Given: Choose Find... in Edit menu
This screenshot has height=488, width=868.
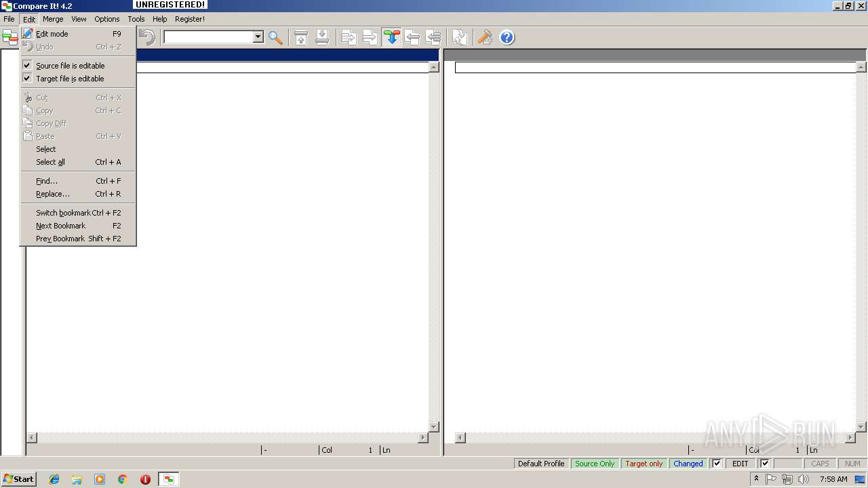Looking at the screenshot, I should pos(78,181).
